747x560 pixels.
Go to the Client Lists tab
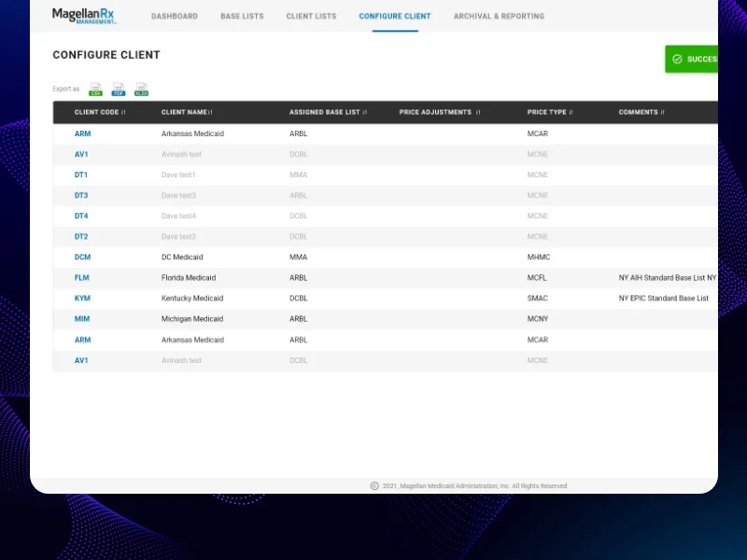click(x=311, y=16)
